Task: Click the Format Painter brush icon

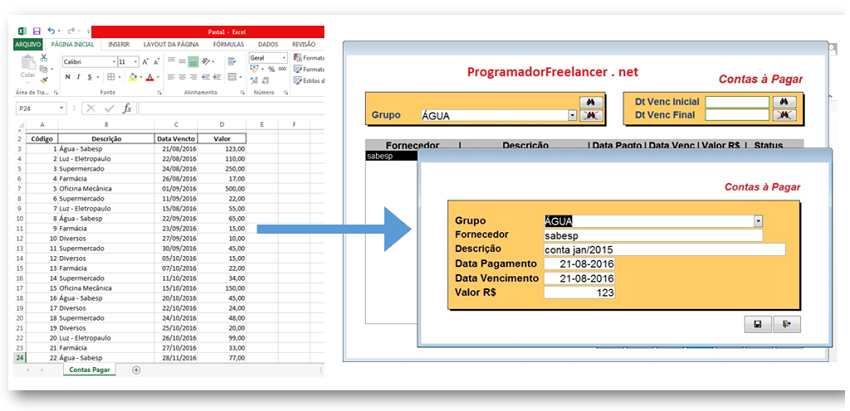Action: coord(44,80)
